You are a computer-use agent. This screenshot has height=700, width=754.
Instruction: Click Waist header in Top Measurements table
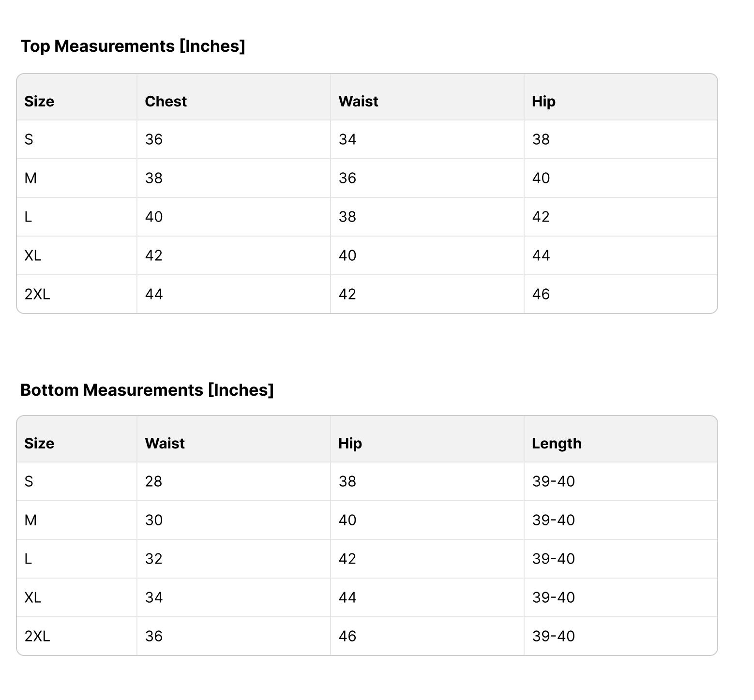point(358,102)
